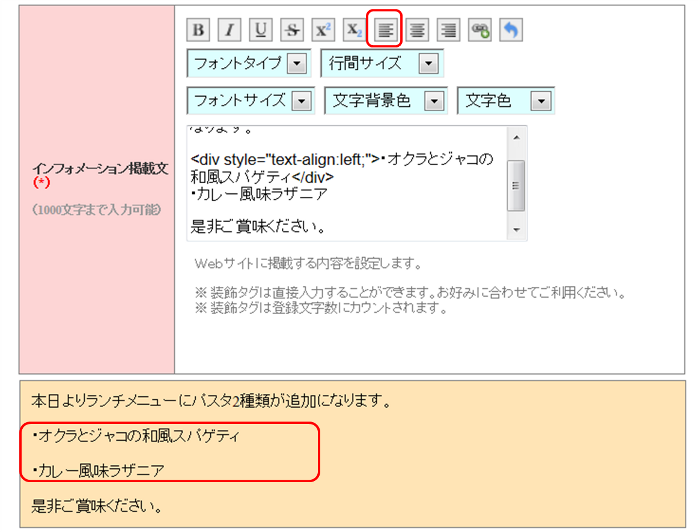Open フォントタイプ dropdown
Image resolution: width=700 pixels, height=532 pixels.
coord(249,63)
